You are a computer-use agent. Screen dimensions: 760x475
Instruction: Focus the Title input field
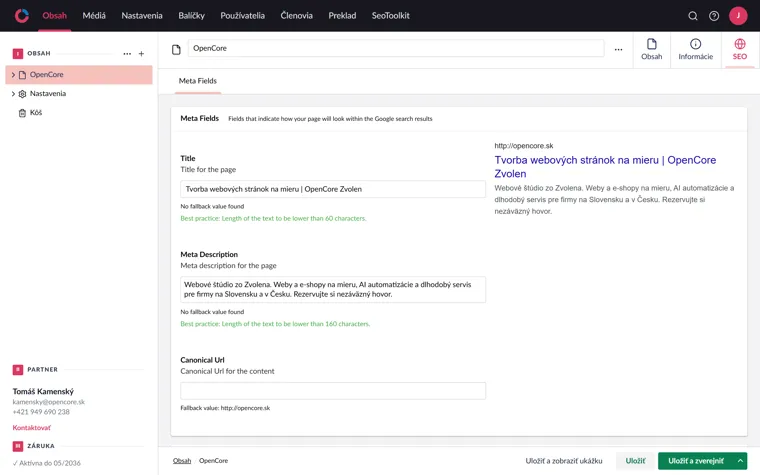[333, 189]
